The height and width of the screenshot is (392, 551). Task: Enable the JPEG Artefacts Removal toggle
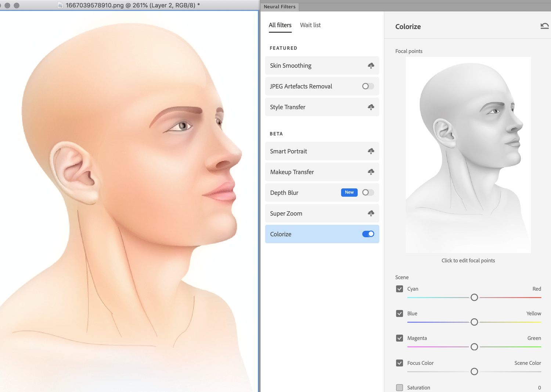tap(368, 86)
